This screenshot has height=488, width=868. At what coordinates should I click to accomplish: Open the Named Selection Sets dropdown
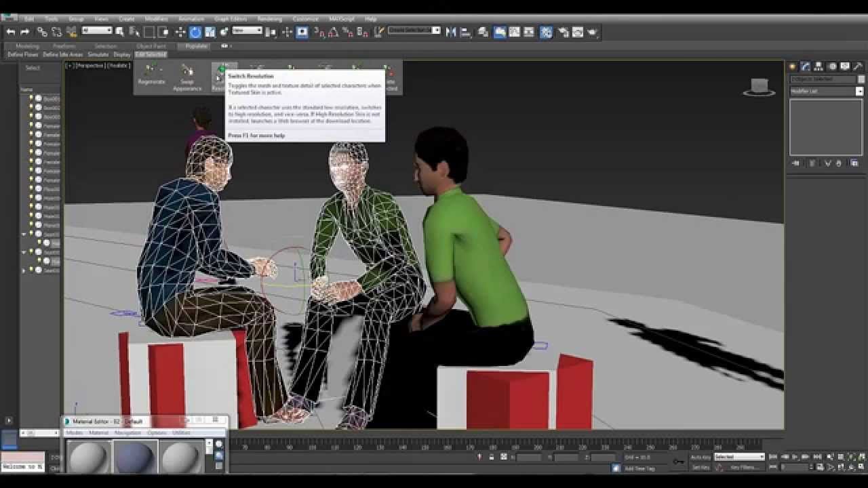tap(414, 30)
